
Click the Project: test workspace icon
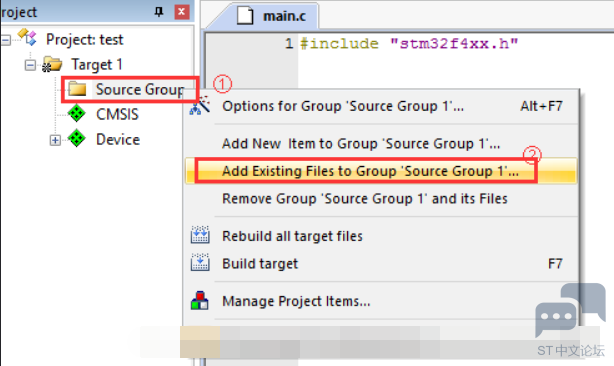(x=27, y=38)
